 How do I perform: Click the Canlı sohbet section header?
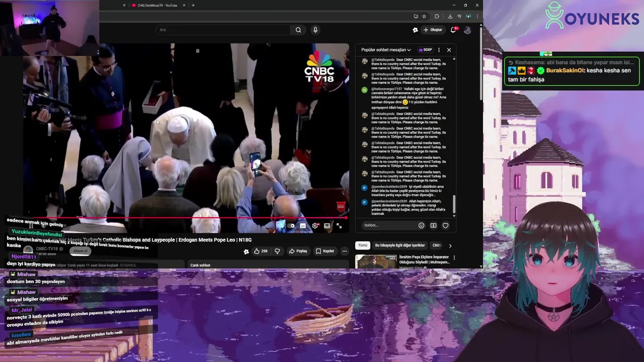tap(200, 265)
